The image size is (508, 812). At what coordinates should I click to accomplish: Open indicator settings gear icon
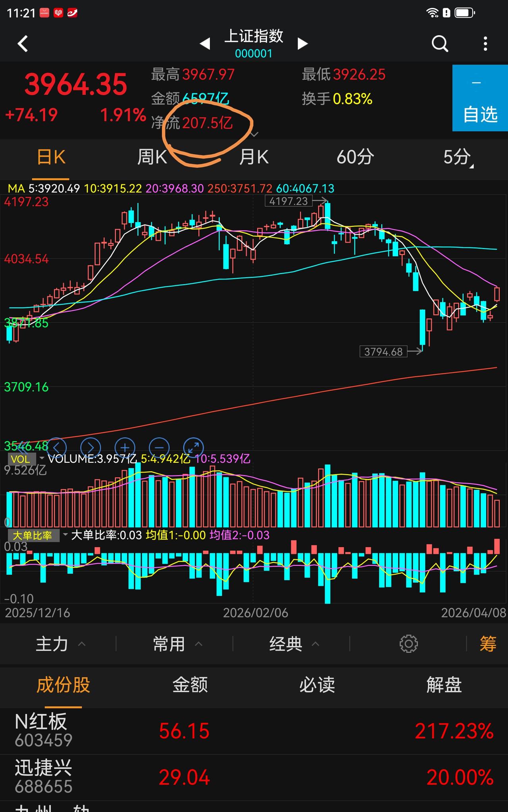point(409,643)
